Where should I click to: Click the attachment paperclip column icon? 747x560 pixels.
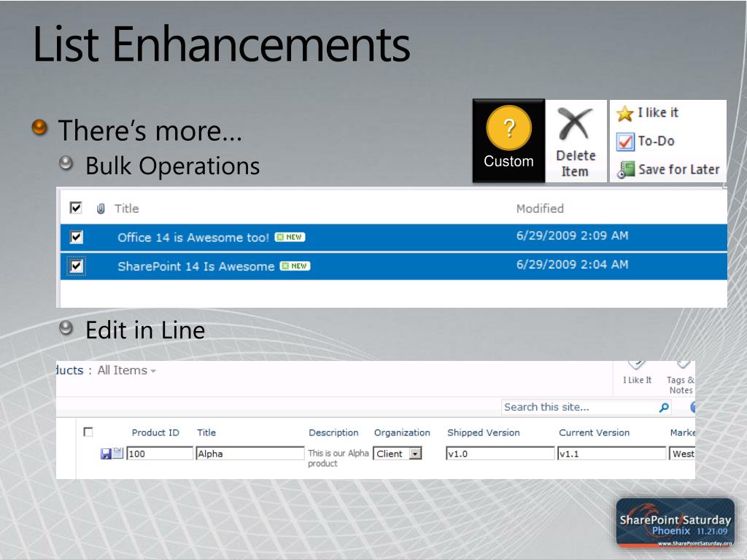[101, 209]
